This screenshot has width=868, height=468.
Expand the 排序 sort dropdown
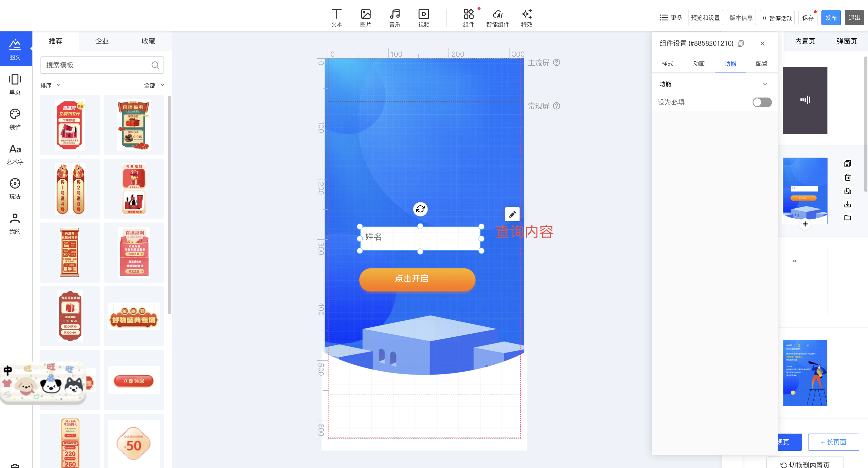50,85
